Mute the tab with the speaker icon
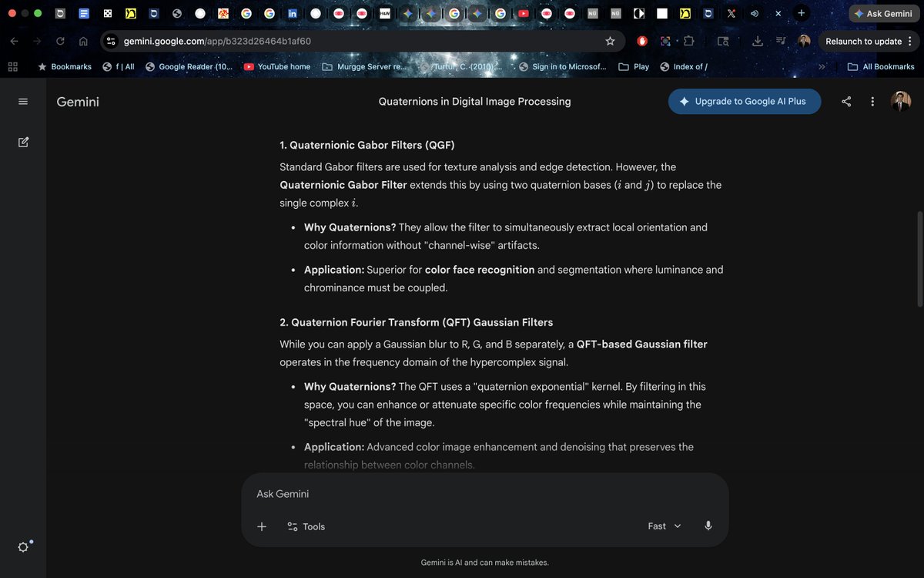The width and height of the screenshot is (924, 578). pos(754,13)
